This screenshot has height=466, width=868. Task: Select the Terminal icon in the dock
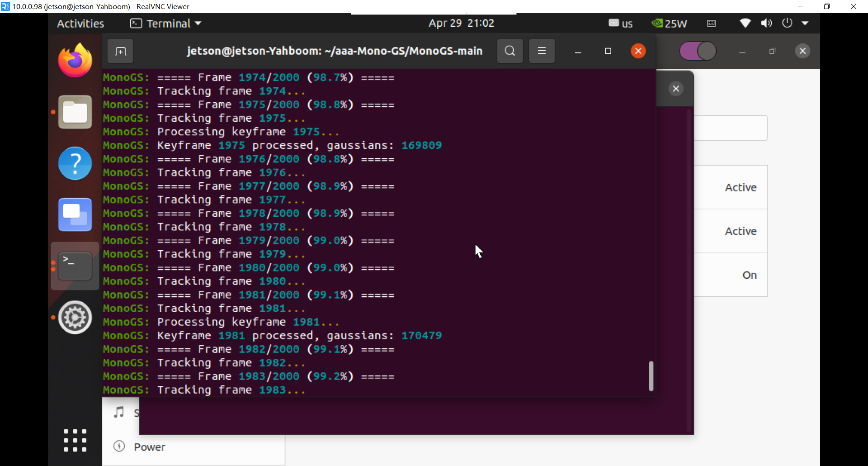75,266
